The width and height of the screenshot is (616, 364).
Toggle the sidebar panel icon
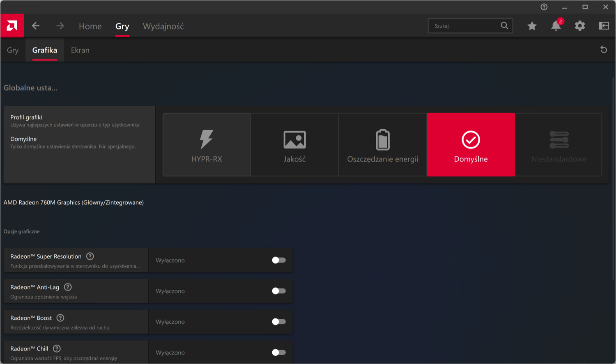[x=604, y=26]
